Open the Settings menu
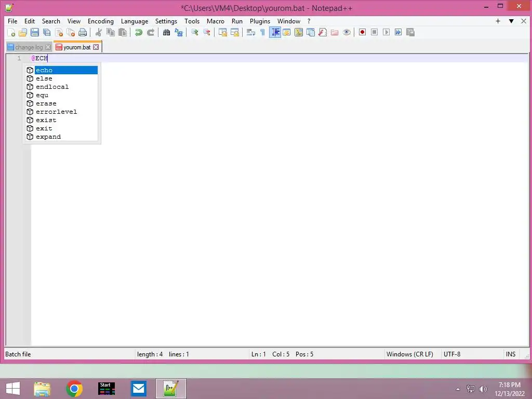Image resolution: width=532 pixels, height=399 pixels. tap(166, 21)
